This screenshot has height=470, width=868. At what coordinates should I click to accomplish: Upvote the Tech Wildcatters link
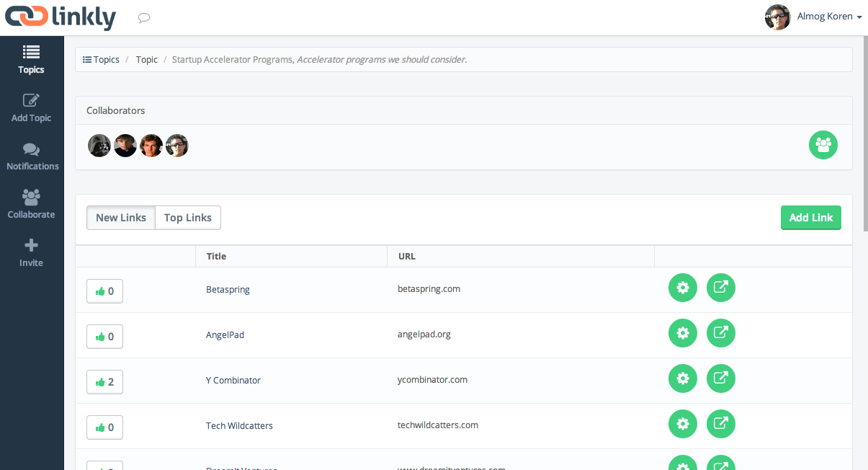[104, 427]
